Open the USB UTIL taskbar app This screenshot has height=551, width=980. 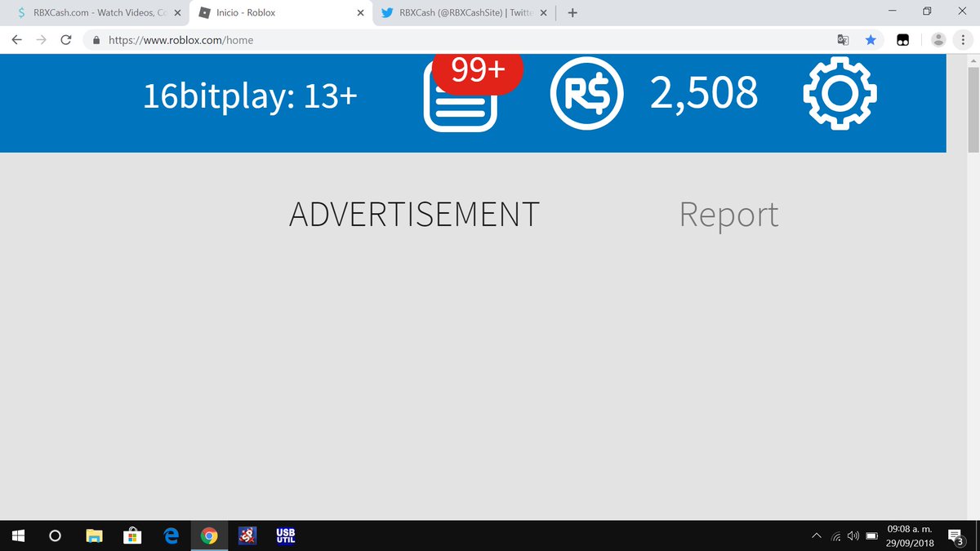click(286, 535)
